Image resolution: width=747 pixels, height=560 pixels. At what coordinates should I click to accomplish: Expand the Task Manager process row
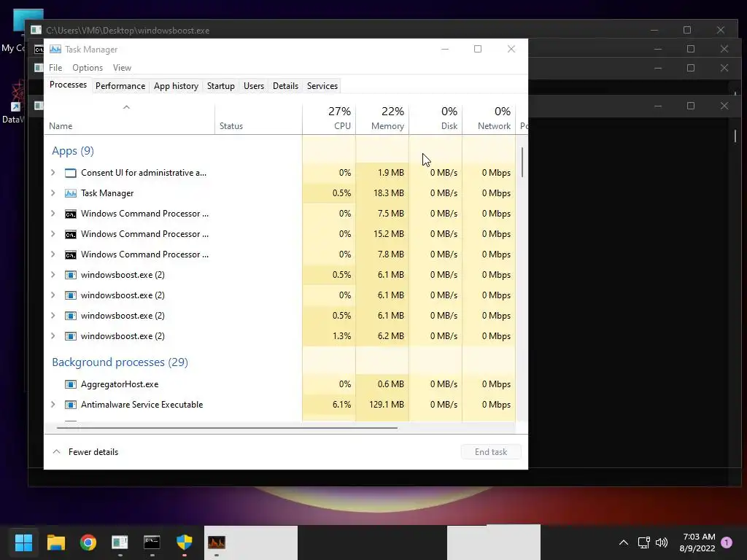[53, 192]
